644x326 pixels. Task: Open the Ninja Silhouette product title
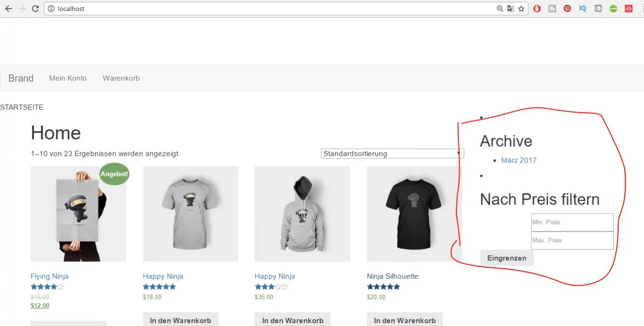click(392, 276)
